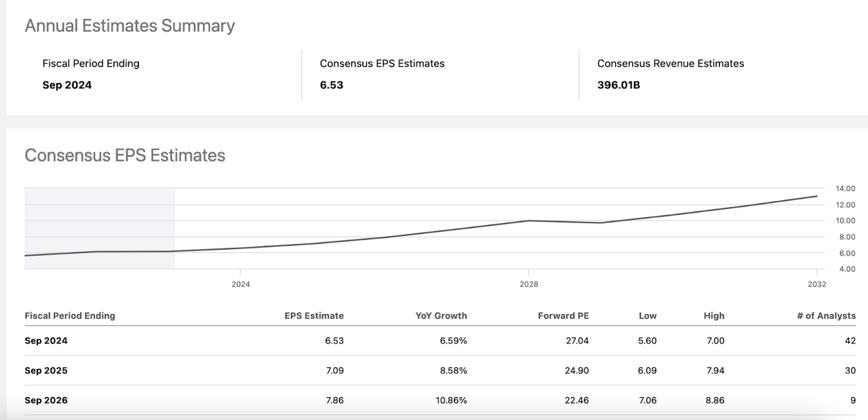Image resolution: width=868 pixels, height=420 pixels.
Task: Select the Sep 2026 table row label
Action: coord(46,400)
